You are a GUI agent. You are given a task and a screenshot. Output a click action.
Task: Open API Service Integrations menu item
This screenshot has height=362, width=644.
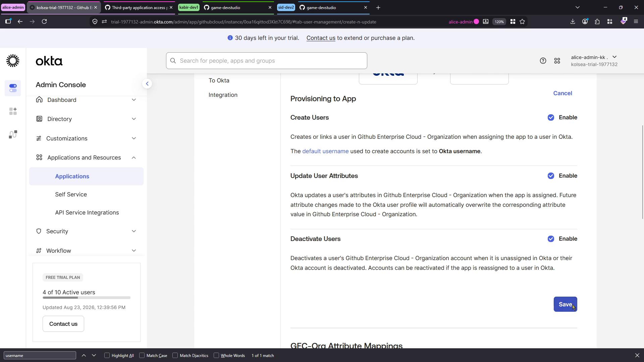click(87, 213)
